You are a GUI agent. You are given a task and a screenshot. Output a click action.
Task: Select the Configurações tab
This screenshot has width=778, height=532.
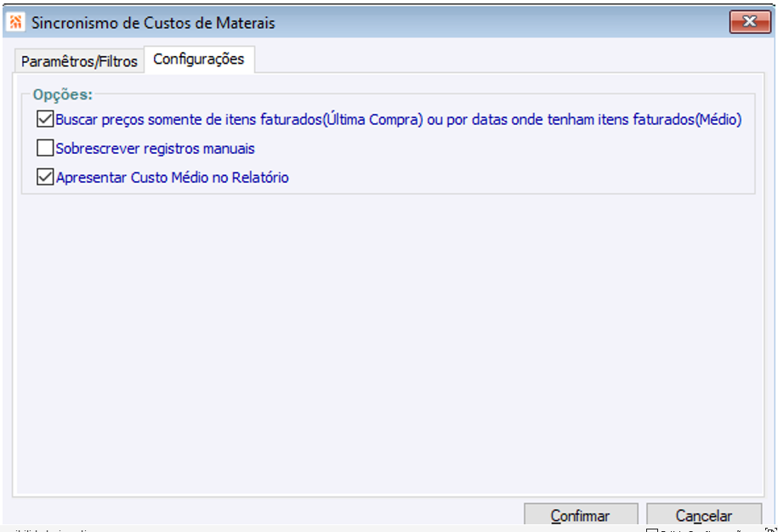[199, 59]
